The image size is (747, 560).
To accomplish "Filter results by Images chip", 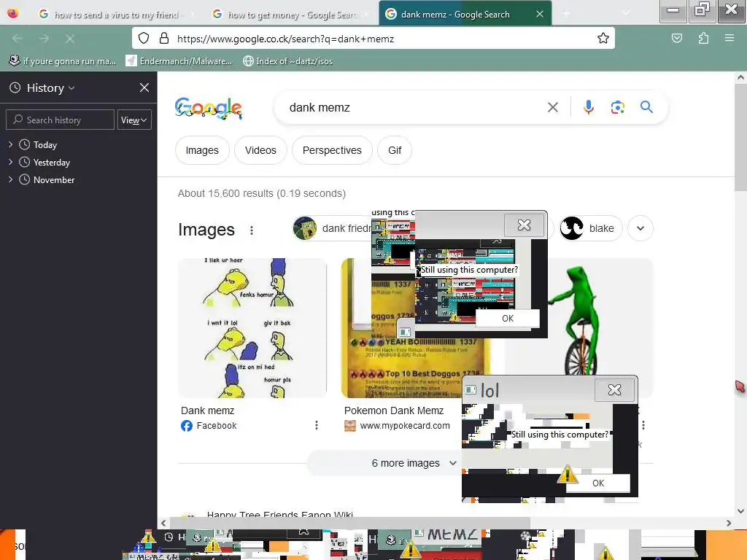I will point(202,150).
